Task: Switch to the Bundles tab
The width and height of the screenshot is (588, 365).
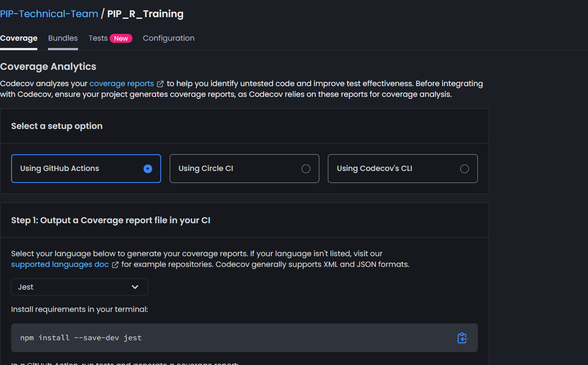Action: [63, 38]
